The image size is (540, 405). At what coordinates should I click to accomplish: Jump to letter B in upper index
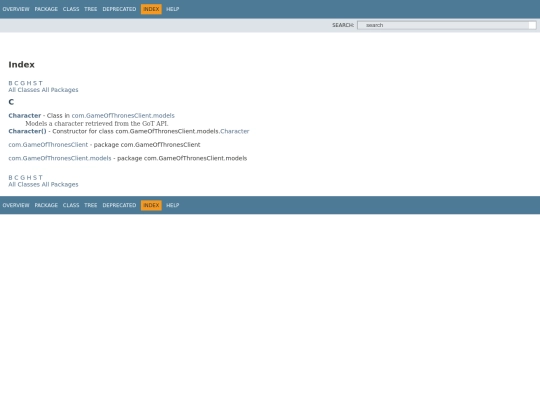10,83
